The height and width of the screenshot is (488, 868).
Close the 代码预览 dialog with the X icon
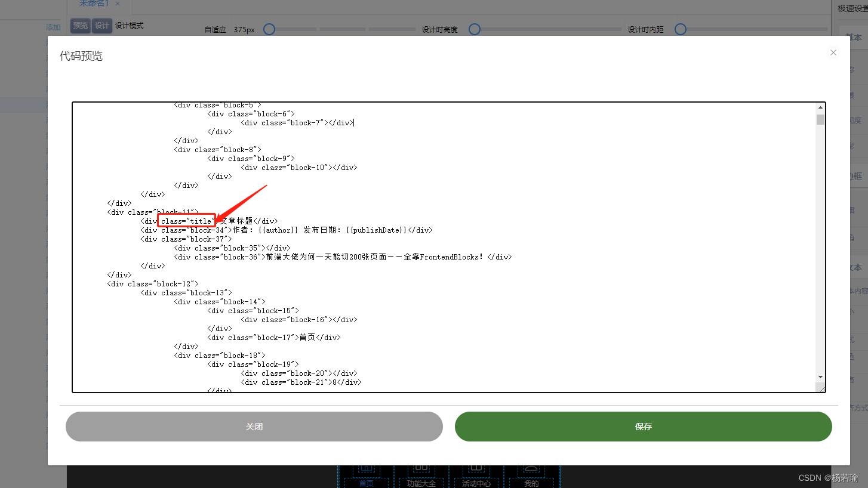click(833, 52)
